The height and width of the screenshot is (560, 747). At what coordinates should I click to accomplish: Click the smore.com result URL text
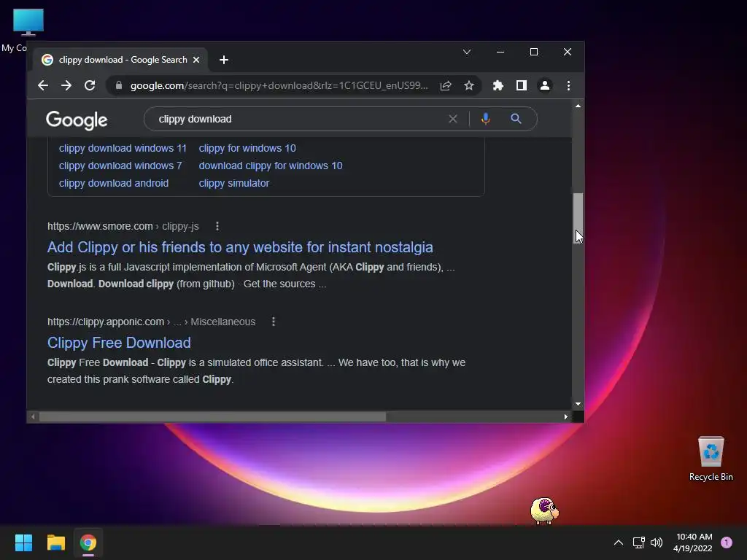(x=123, y=226)
